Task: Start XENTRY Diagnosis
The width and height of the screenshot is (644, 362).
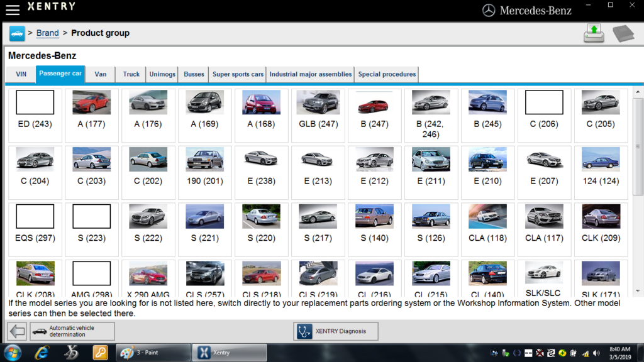Action: (335, 331)
